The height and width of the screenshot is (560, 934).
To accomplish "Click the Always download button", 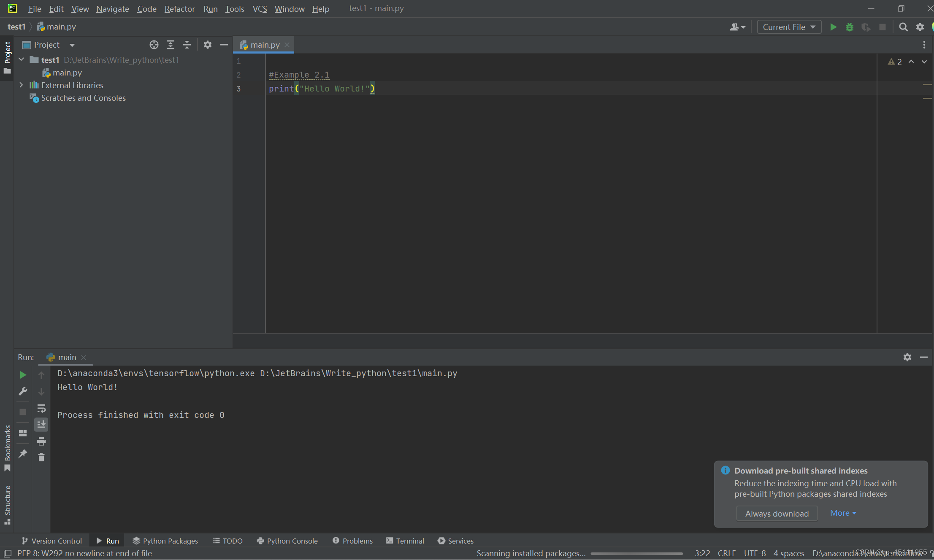I will [777, 513].
